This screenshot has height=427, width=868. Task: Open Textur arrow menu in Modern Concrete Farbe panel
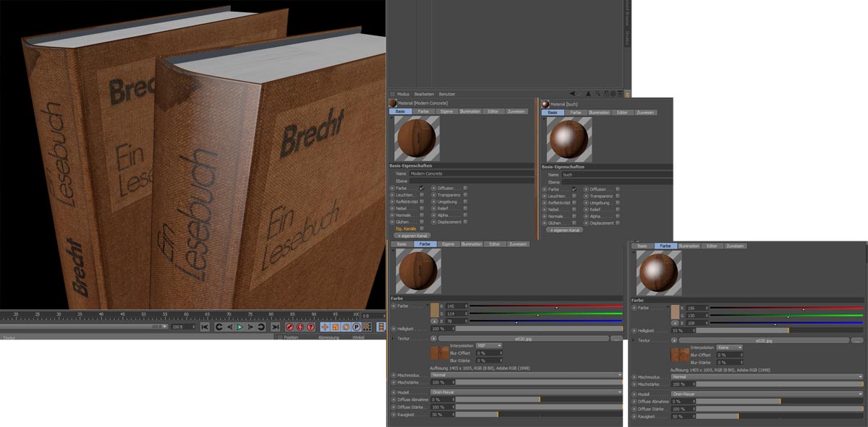point(433,337)
